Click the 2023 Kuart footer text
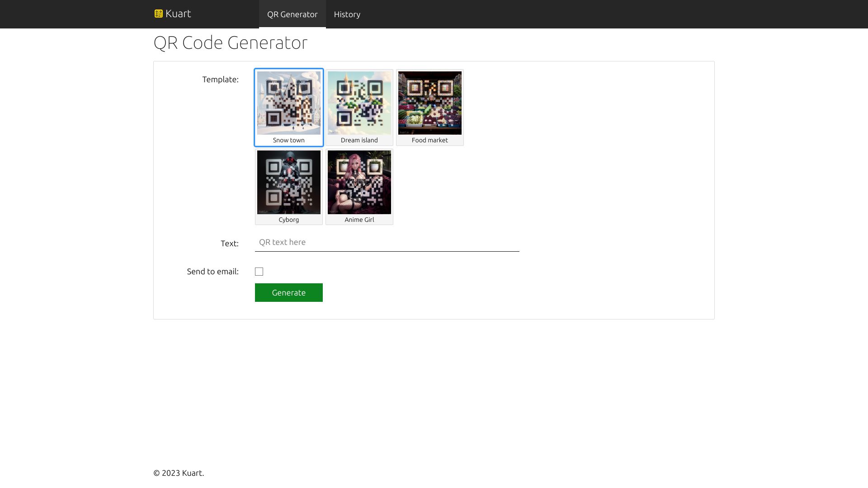Image resolution: width=868 pixels, height=488 pixels. pyautogui.click(x=179, y=473)
